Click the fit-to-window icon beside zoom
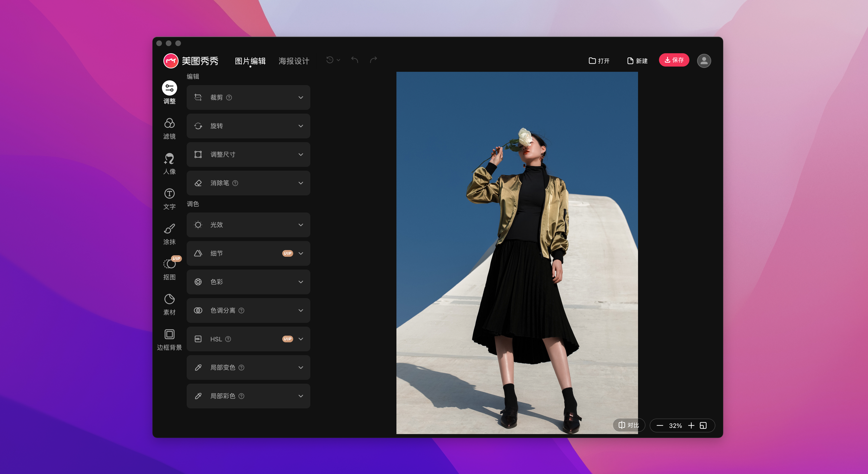Image resolution: width=868 pixels, height=474 pixels. coord(703,426)
